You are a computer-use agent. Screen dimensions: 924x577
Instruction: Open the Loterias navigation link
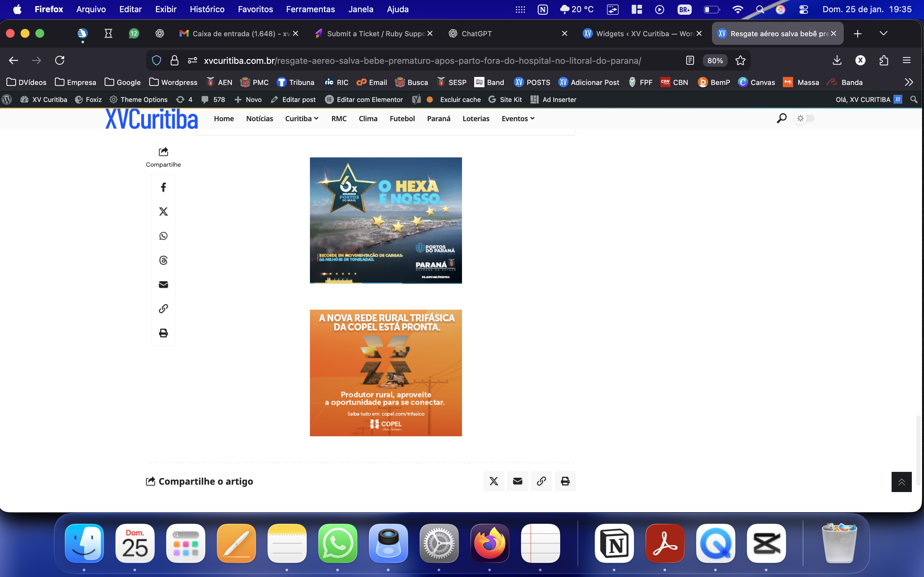click(x=476, y=119)
